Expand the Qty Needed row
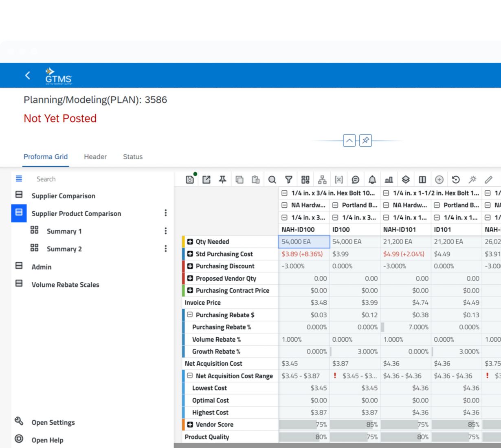This screenshot has height=448, width=501. pos(190,242)
